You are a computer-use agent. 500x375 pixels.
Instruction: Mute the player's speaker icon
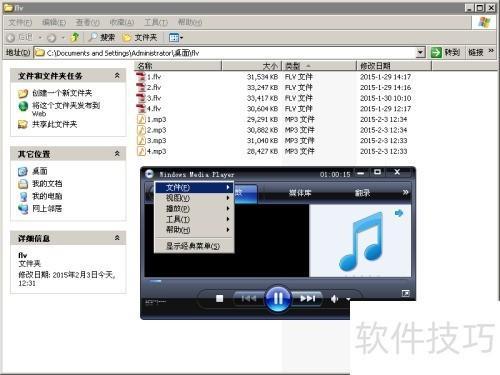pos(335,299)
